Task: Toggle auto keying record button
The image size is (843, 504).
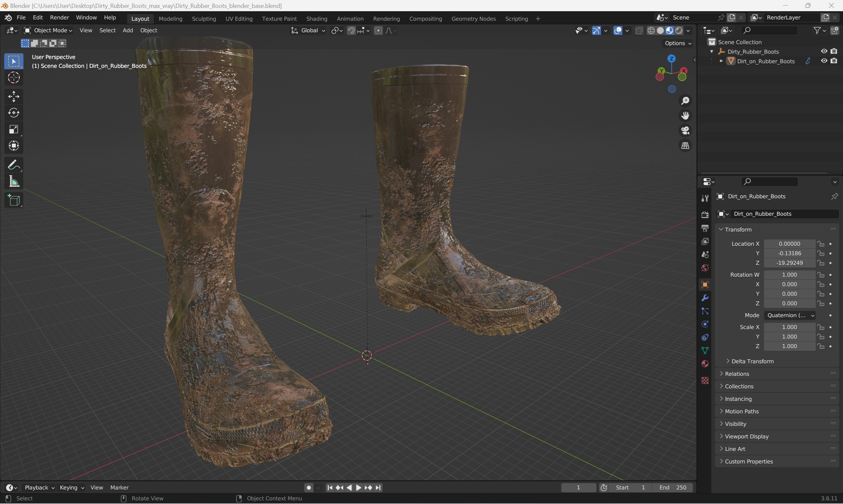Action: pos(308,488)
